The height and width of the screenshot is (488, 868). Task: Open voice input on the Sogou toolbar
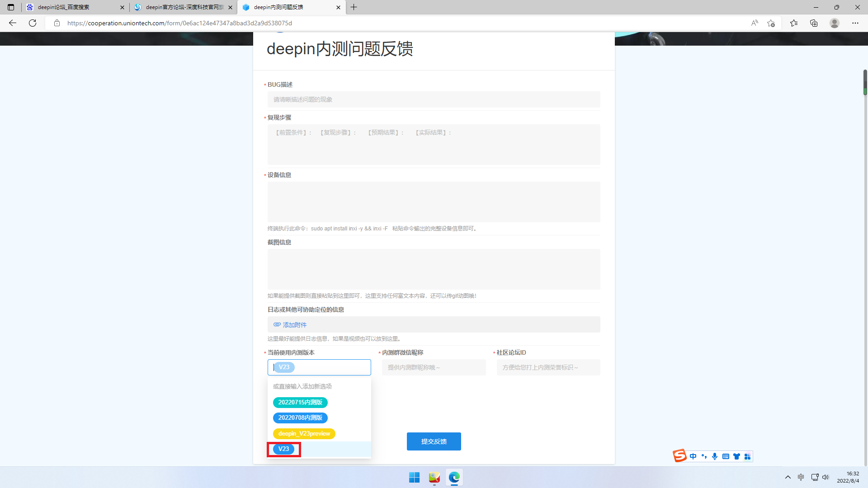click(x=715, y=456)
